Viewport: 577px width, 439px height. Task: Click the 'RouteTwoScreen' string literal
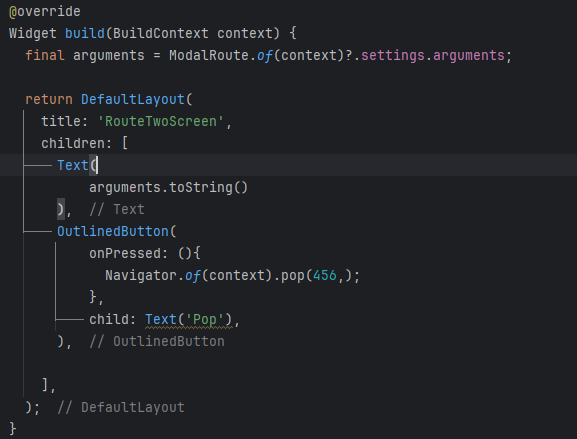point(160,121)
